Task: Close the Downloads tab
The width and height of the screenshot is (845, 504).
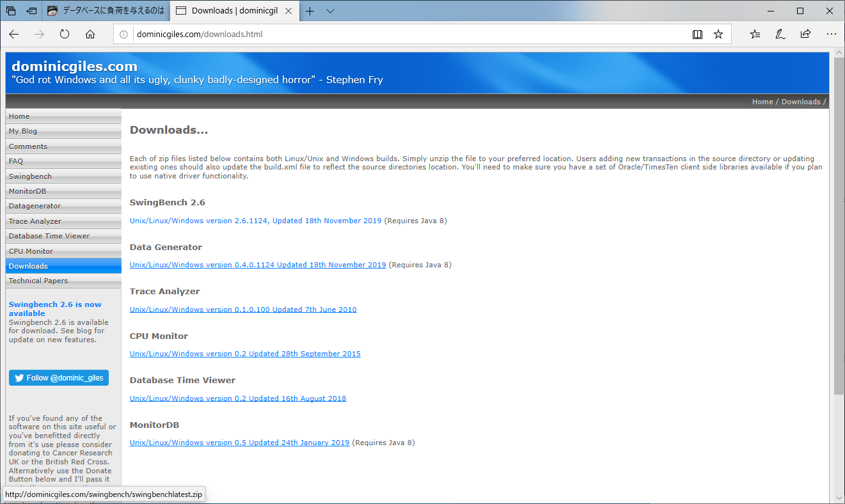Action: [288, 11]
